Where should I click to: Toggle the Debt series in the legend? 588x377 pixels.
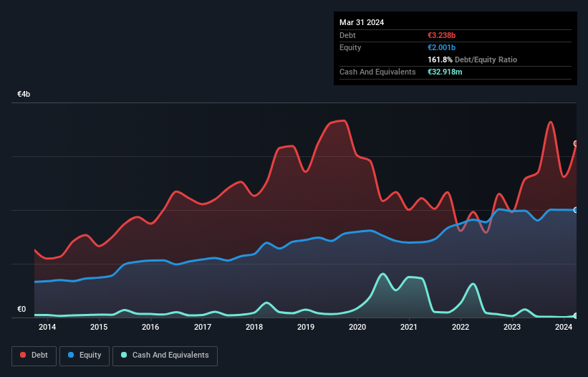pyautogui.click(x=34, y=355)
